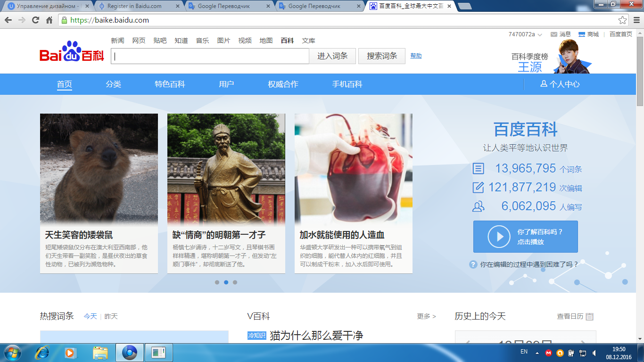
Task: Select the 分类 navigation menu
Action: (x=114, y=84)
